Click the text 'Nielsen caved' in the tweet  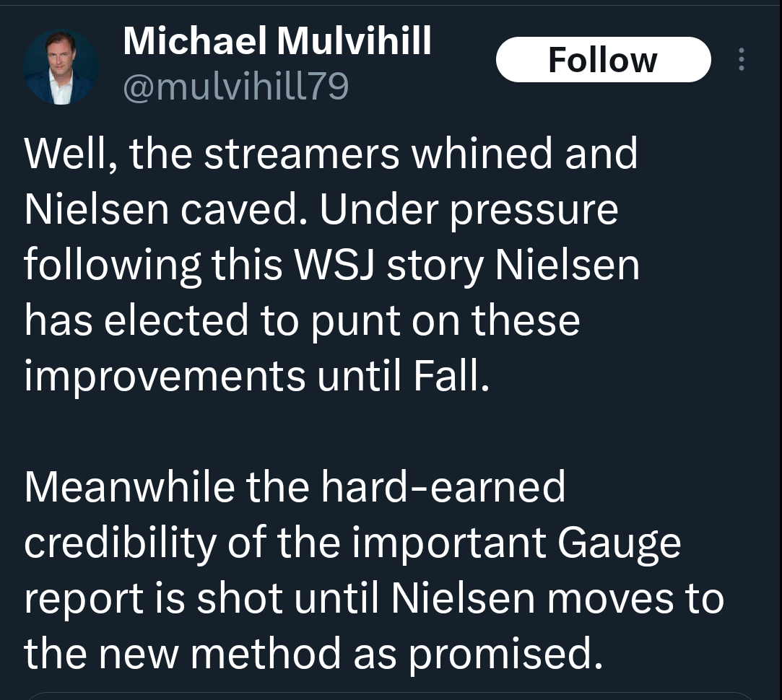[x=165, y=210]
